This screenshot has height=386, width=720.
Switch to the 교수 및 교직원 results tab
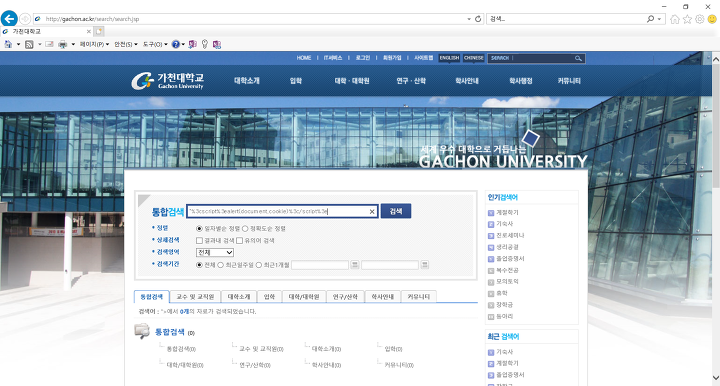coord(195,297)
